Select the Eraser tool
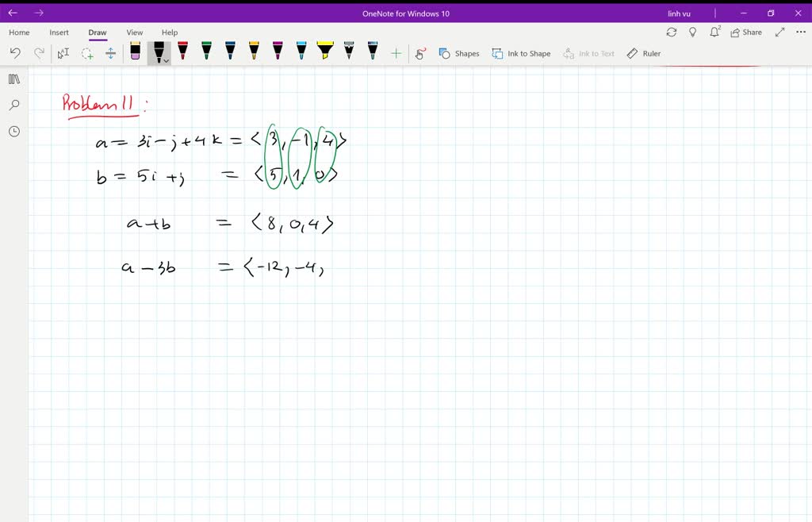Viewport: 812px width, 522px height. click(x=135, y=52)
